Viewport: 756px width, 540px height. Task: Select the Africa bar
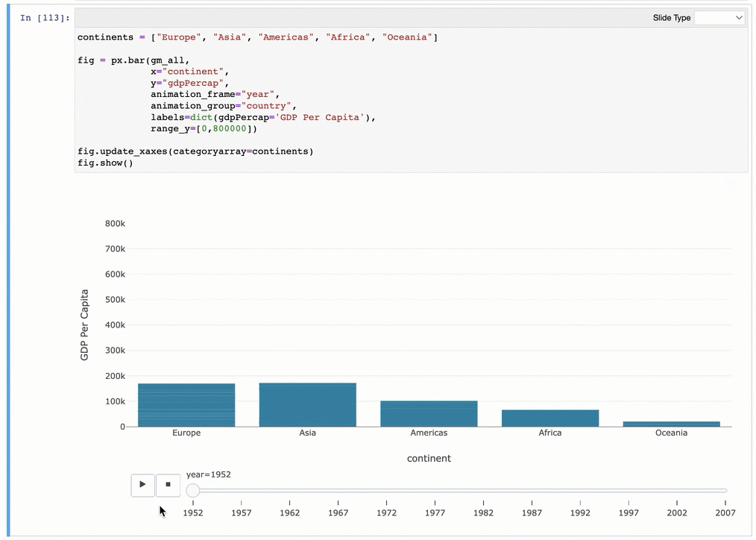[549, 418]
